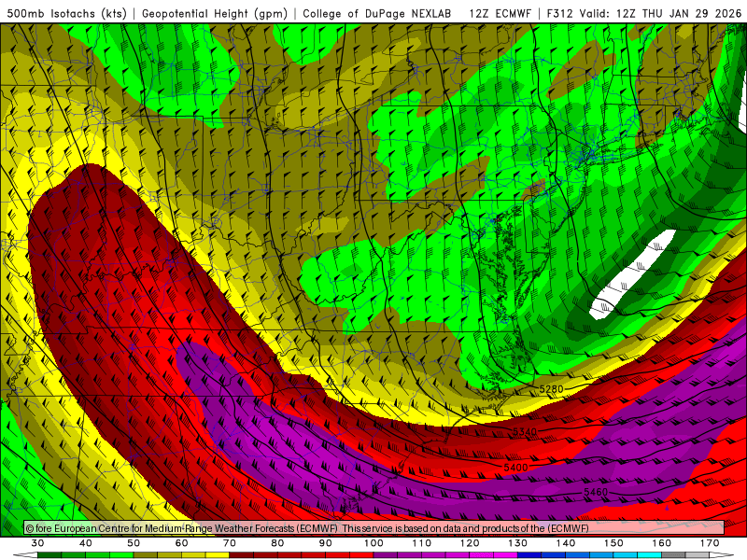Screen dimensions: 747x560
Task: Click the 140 value on the color scale
Action: coord(566,543)
